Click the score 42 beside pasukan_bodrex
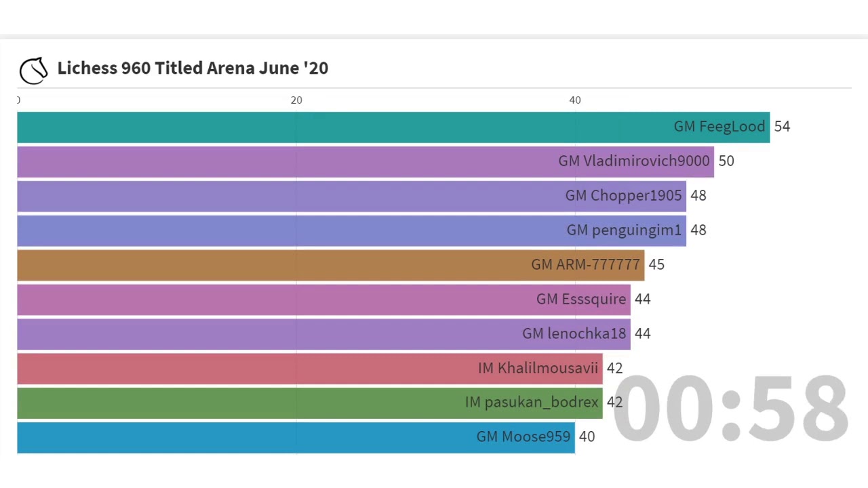Viewport: 868px width, 488px height. point(614,402)
